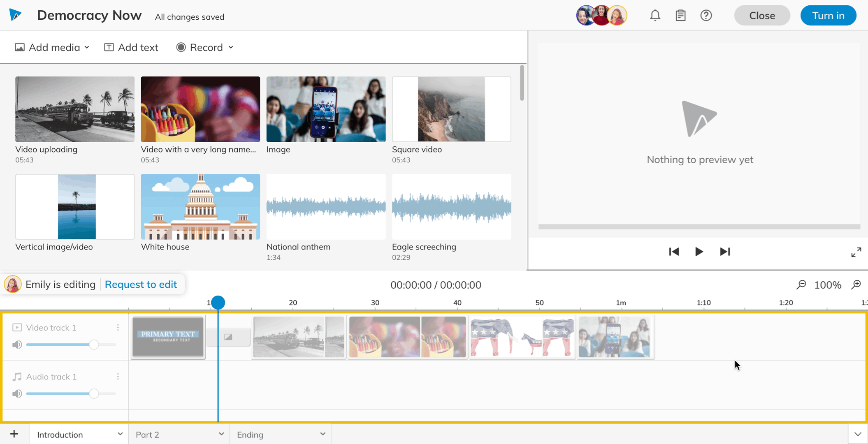Mute Audio track 1 speaker

coord(17,394)
